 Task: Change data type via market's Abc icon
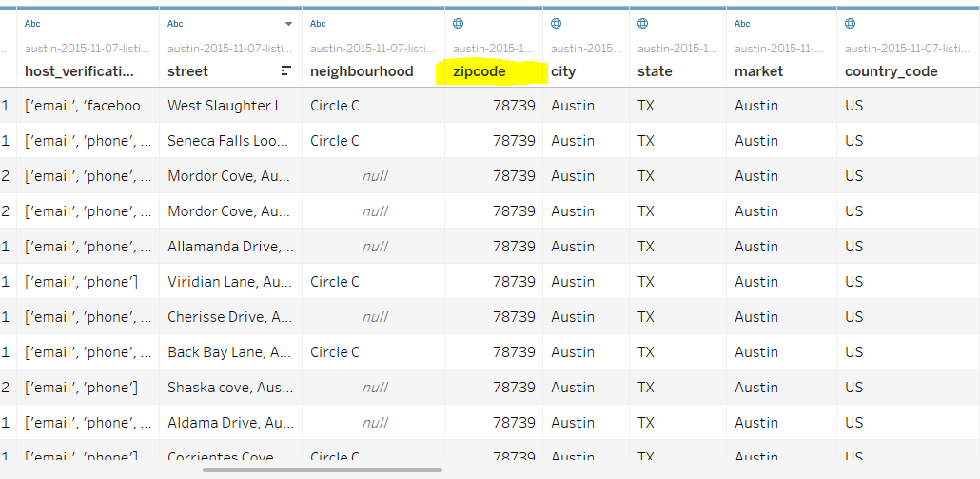pos(742,24)
